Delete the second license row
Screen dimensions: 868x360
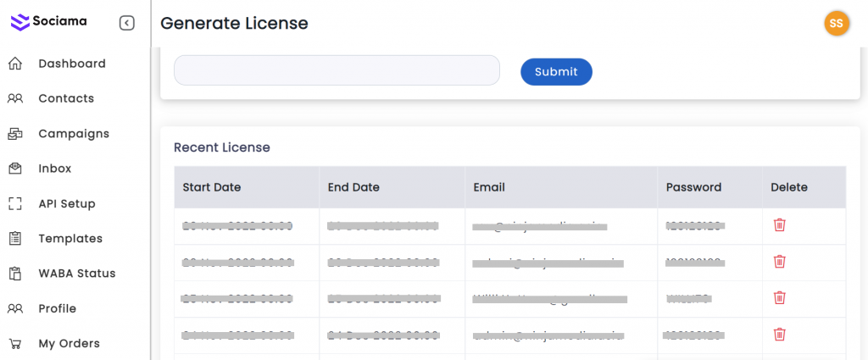780,262
